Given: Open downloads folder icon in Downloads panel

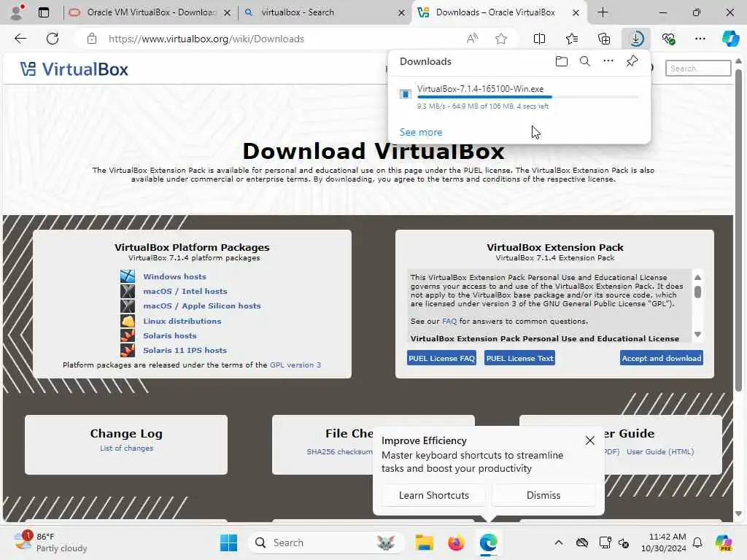Looking at the screenshot, I should pyautogui.click(x=562, y=61).
